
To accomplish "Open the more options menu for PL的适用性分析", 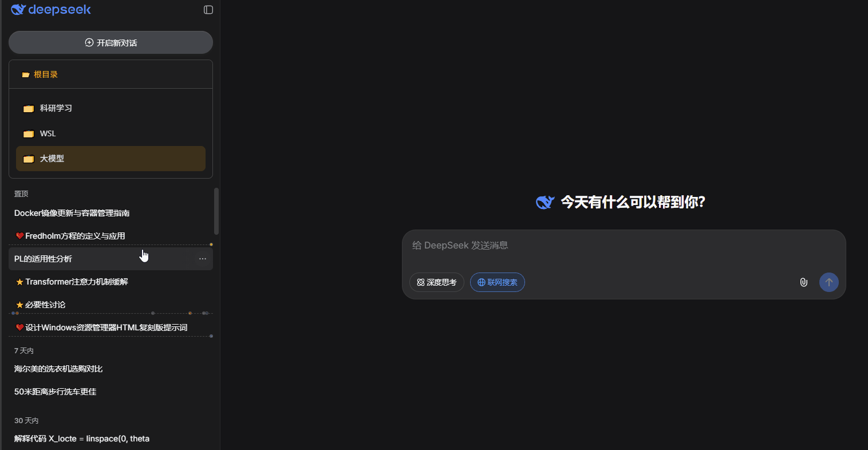I will coord(203,259).
